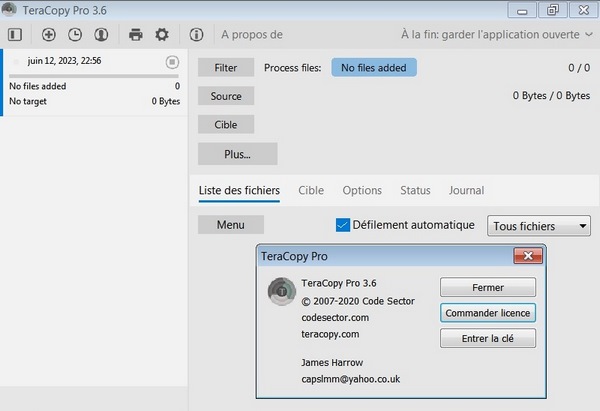Uncheck Défilement automatique checkbox

tap(342, 225)
